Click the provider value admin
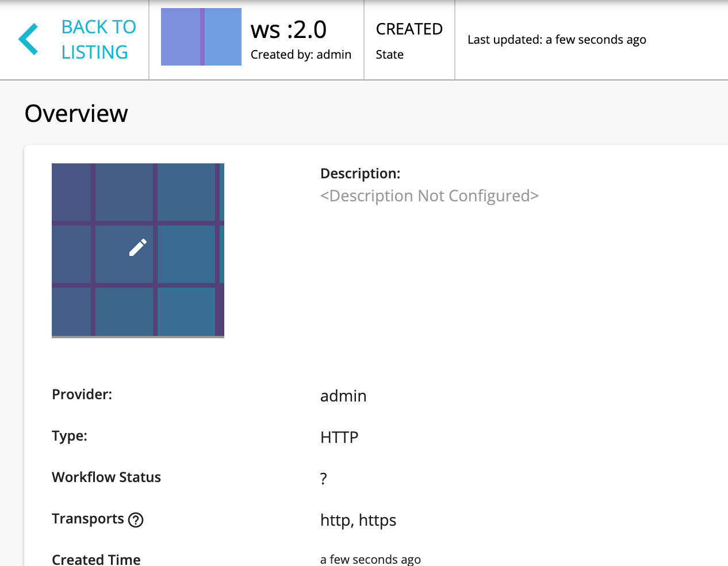This screenshot has width=728, height=566. click(x=343, y=396)
